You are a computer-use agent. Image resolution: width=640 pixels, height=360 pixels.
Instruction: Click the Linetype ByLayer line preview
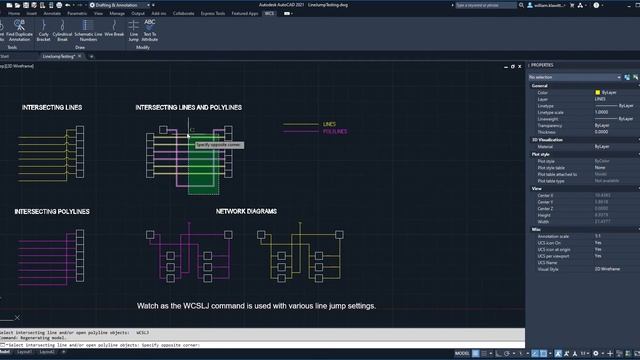pyautogui.click(x=606, y=106)
